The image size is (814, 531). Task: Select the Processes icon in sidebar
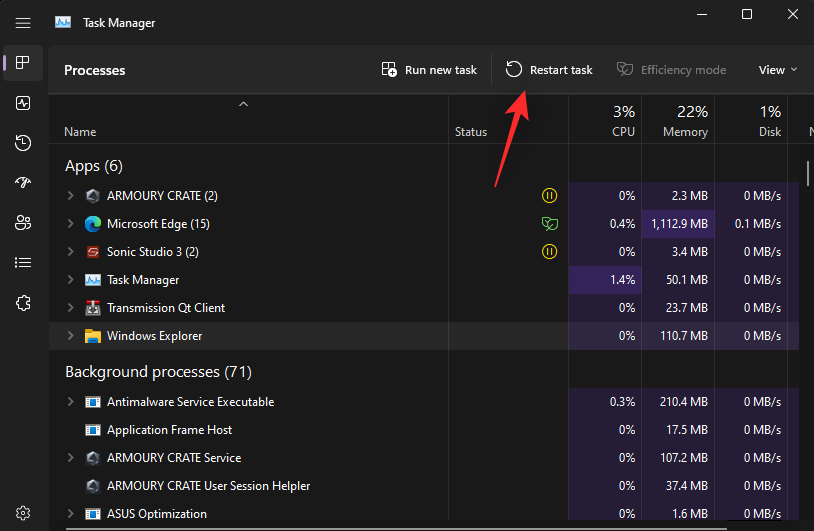pos(23,63)
